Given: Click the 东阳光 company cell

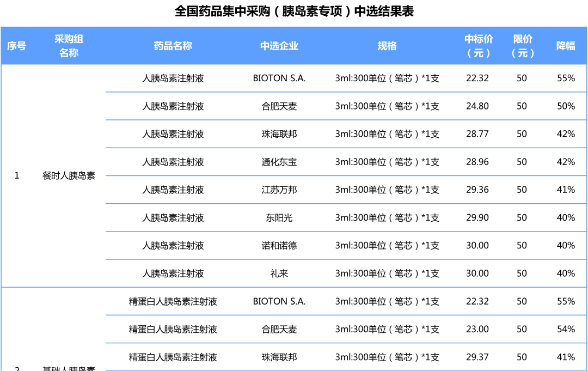Looking at the screenshot, I should [x=279, y=217].
